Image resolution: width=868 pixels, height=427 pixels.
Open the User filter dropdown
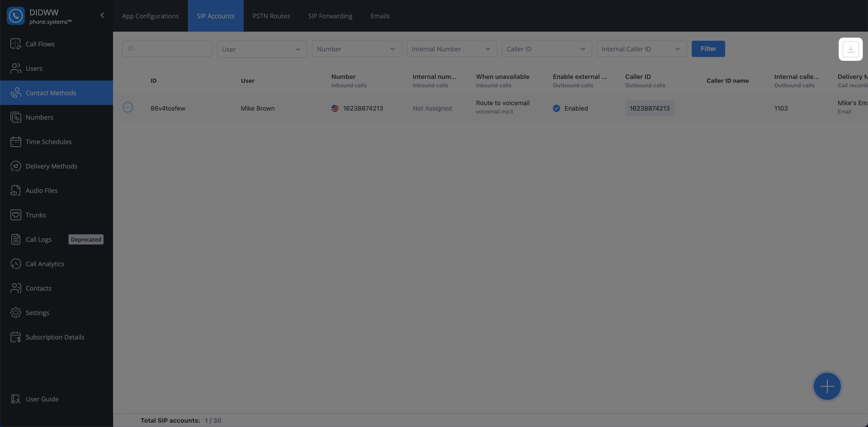pyautogui.click(x=262, y=49)
